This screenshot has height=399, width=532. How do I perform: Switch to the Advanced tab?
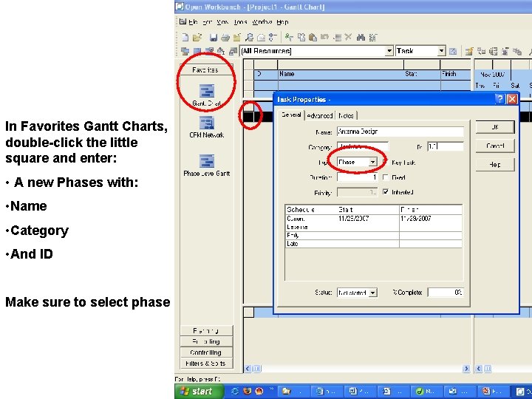tap(319, 116)
